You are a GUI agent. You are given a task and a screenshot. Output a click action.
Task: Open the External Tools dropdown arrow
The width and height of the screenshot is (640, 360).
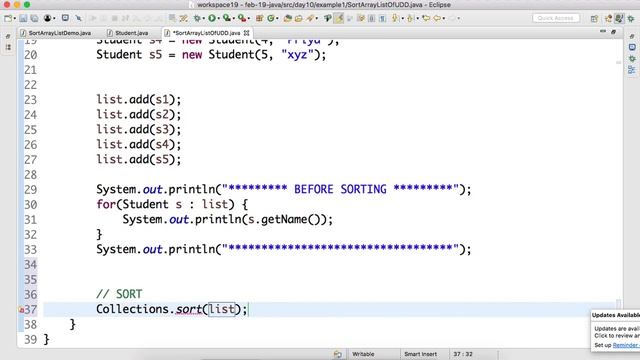[x=249, y=18]
